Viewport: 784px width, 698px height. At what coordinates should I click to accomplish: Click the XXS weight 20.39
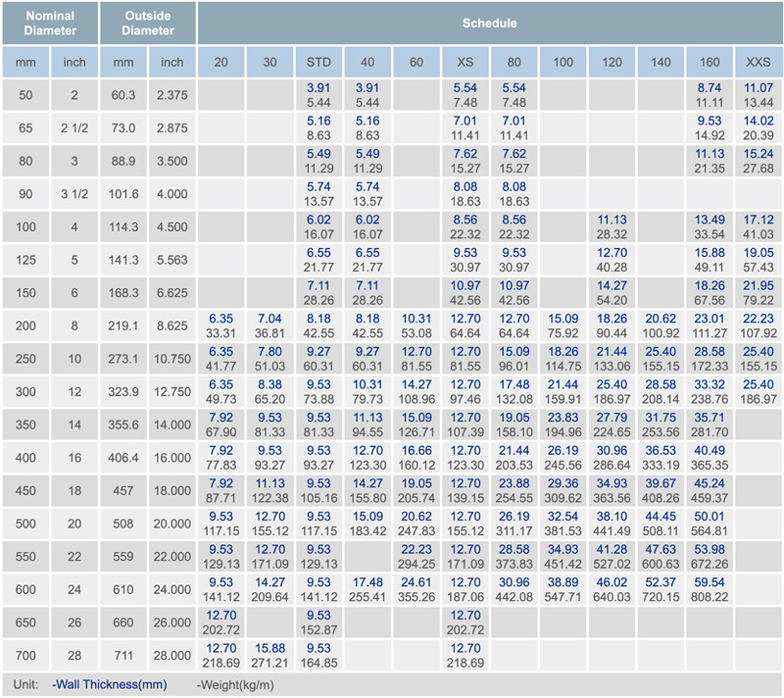pos(758,135)
